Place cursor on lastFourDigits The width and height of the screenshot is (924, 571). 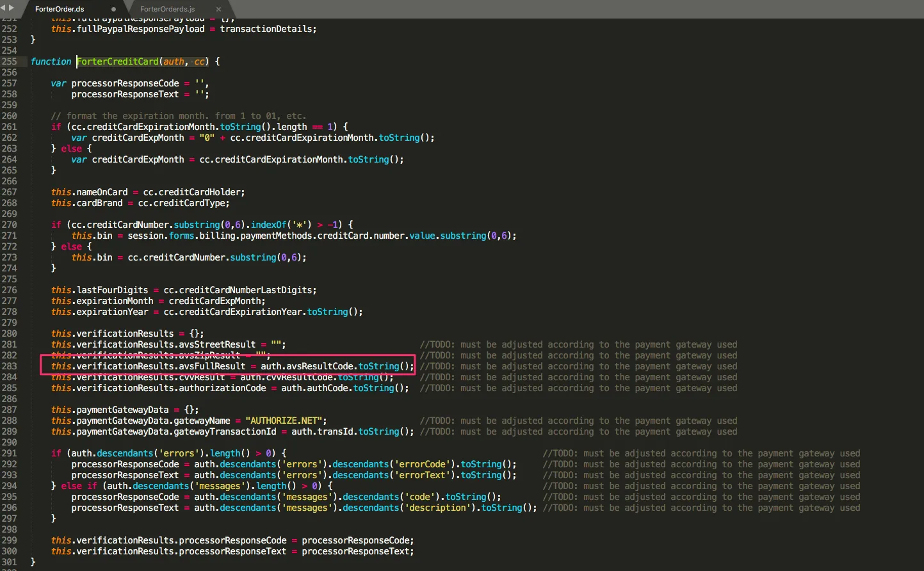pyautogui.click(x=113, y=290)
